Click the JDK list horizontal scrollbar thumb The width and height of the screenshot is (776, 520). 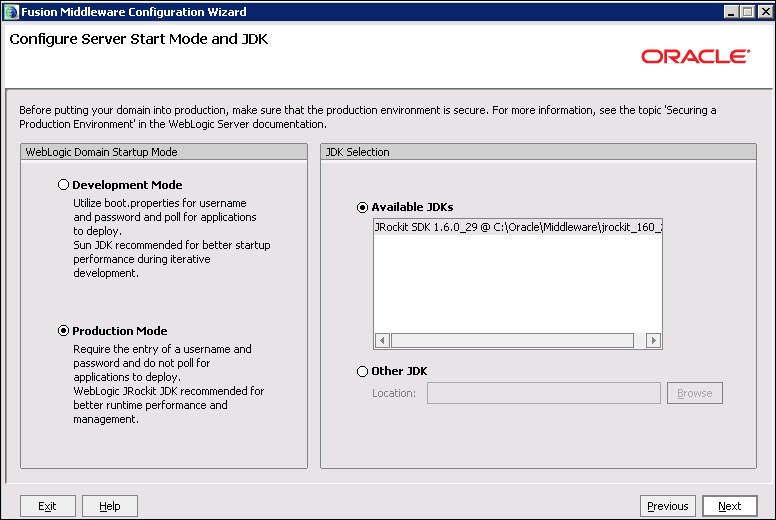(511, 340)
